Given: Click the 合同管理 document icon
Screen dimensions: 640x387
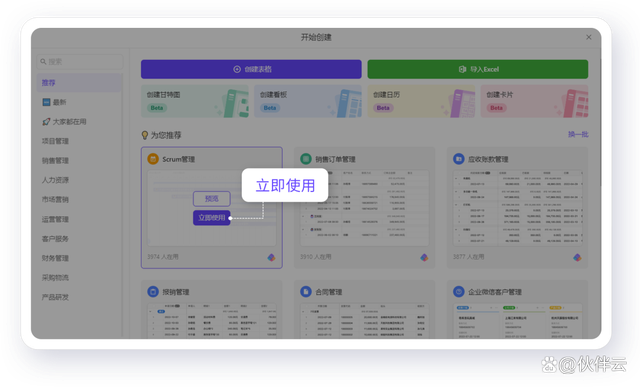Looking at the screenshot, I should (x=306, y=291).
